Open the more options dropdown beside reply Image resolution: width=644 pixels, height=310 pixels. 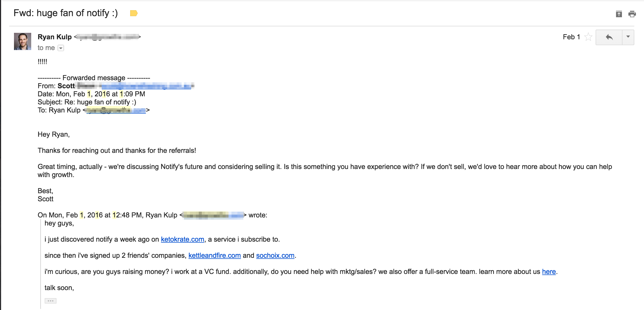(x=628, y=37)
